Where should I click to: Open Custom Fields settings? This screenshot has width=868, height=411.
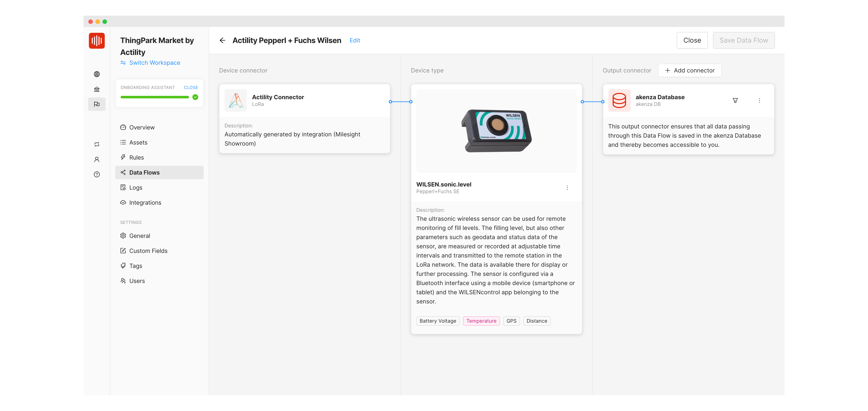[159, 251]
